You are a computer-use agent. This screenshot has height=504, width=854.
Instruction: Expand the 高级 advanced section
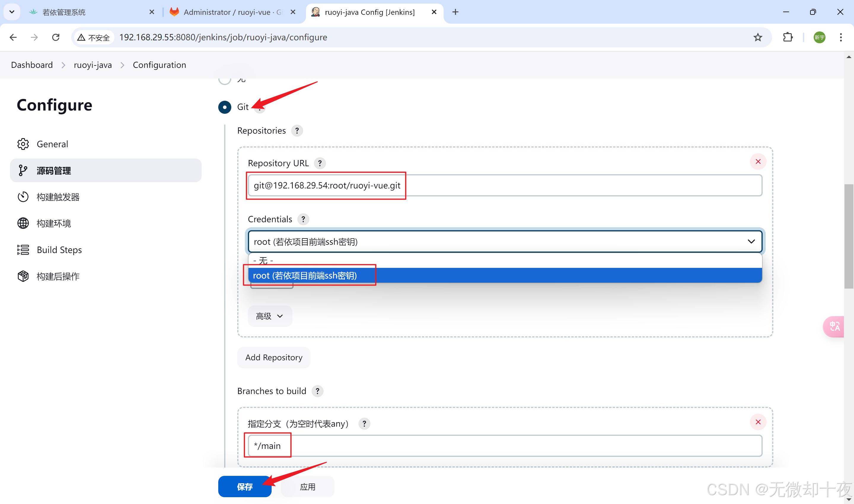tap(270, 316)
